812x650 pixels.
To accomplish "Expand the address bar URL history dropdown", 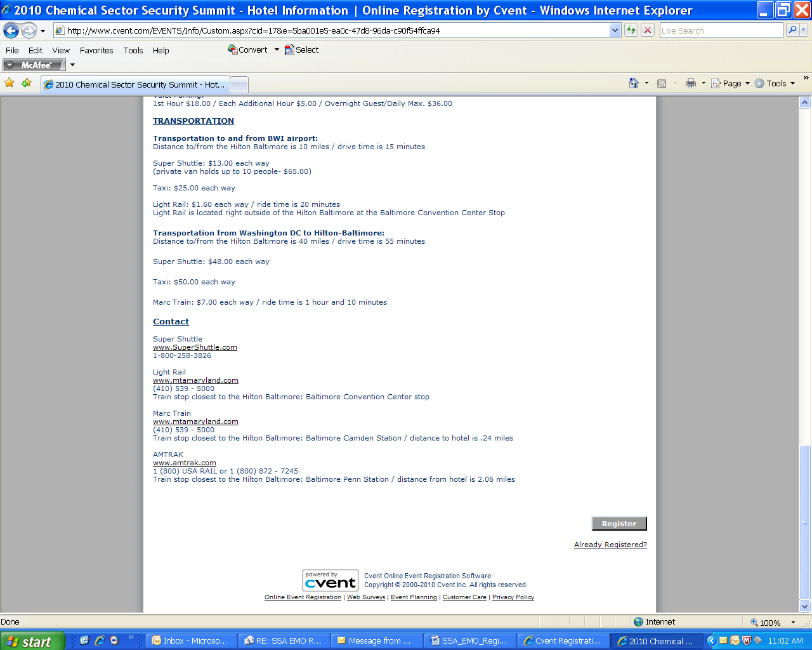I will 615,30.
